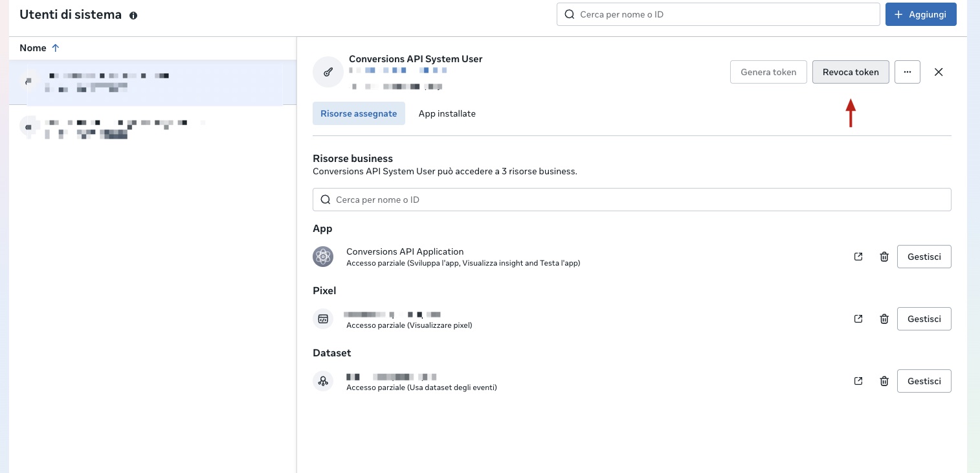Screen dimensions: 980x473
Task: Switch to the App installate tab
Action: pos(447,113)
